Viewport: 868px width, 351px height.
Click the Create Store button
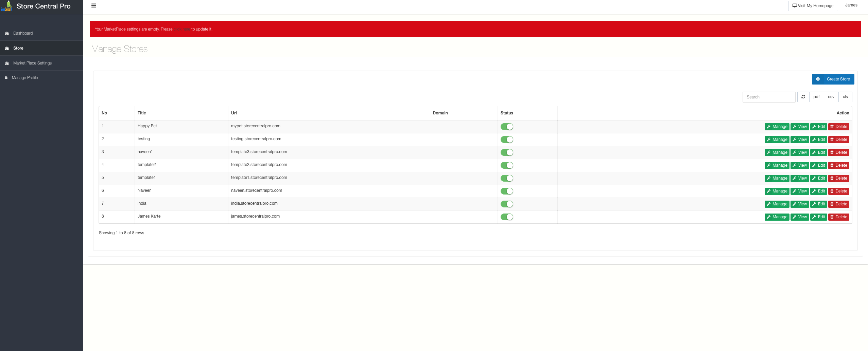click(833, 79)
